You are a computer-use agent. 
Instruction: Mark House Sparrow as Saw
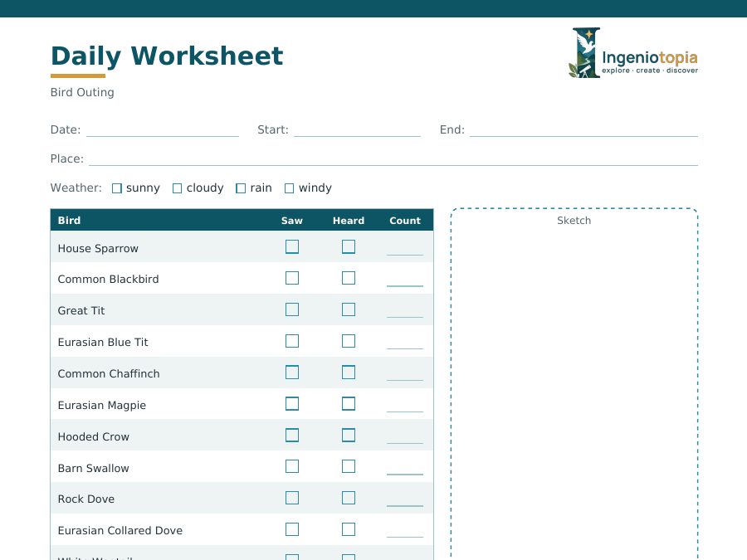coord(292,246)
